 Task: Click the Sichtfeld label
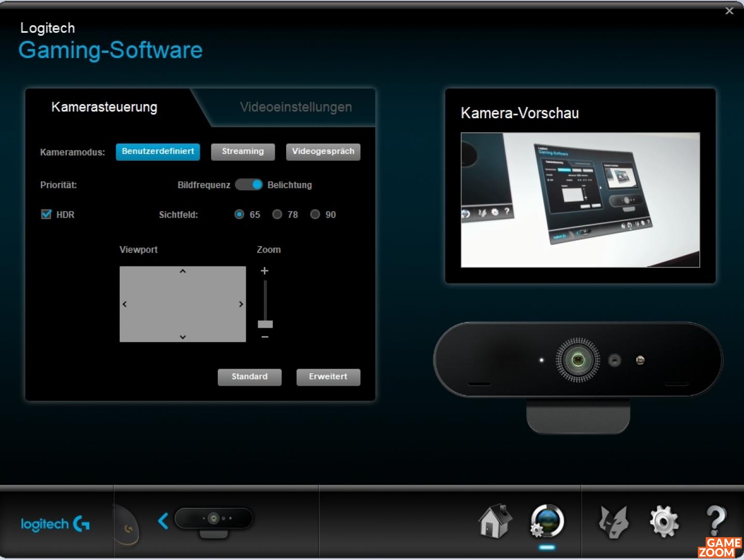point(178,215)
